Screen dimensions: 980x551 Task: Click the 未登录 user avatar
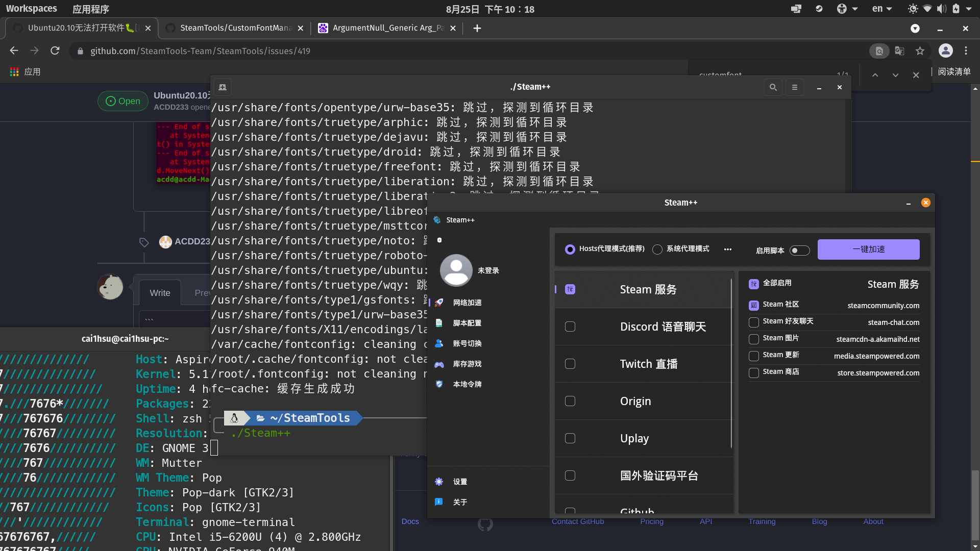click(456, 270)
